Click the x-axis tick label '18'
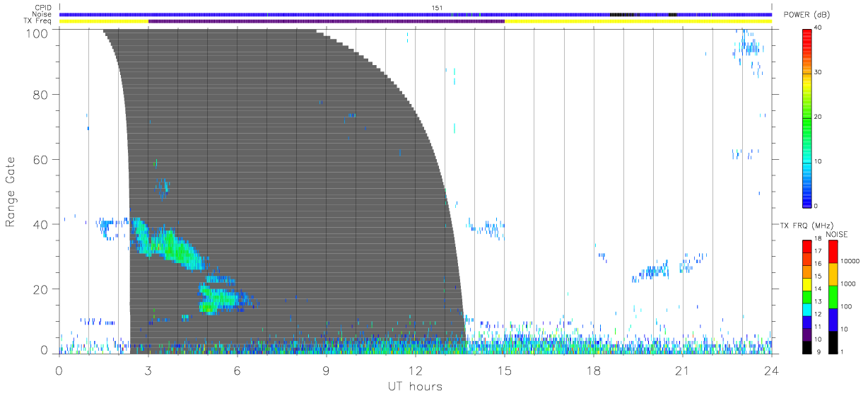The height and width of the screenshot is (401, 868). (x=593, y=370)
